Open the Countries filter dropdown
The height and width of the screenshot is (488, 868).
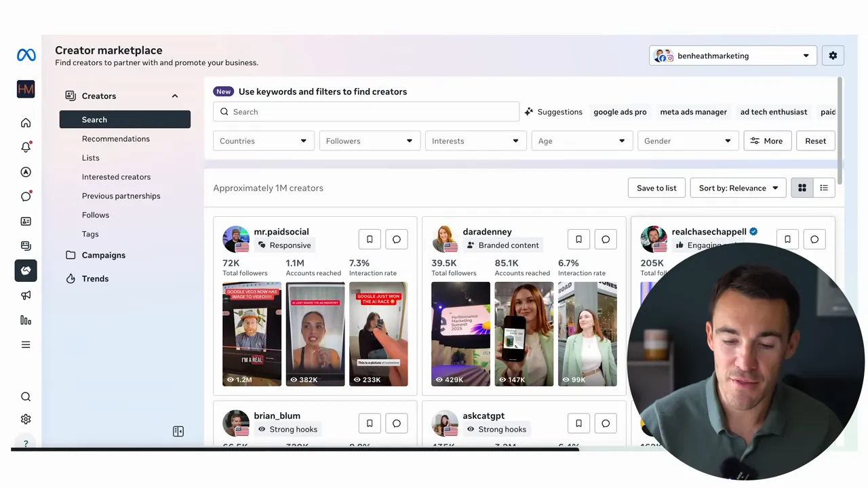(x=263, y=140)
